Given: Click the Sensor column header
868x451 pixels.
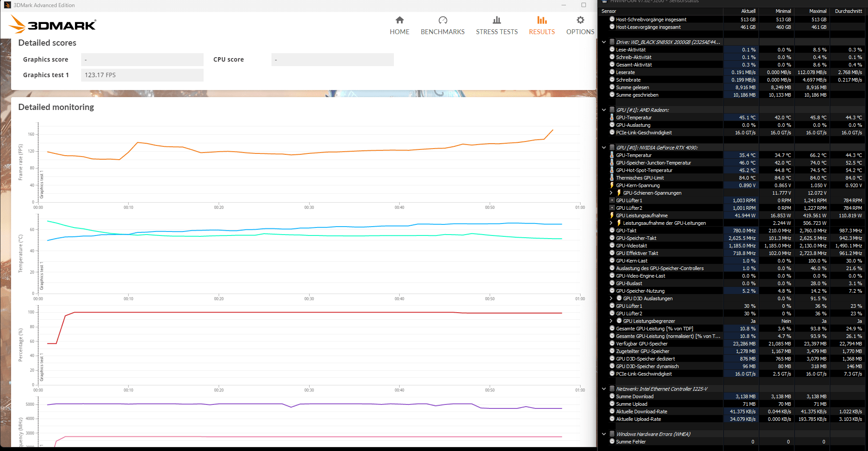Looking at the screenshot, I should click(x=609, y=11).
